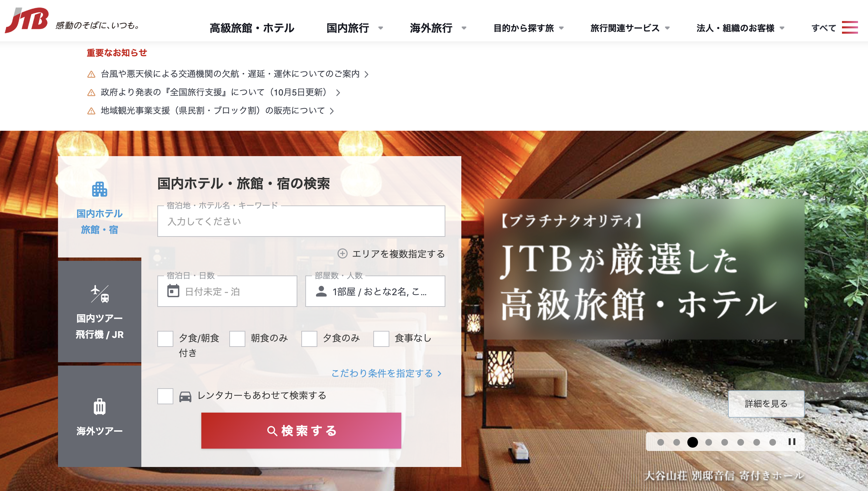
Task: Click the building icon for 国内ホテル
Action: (99, 189)
